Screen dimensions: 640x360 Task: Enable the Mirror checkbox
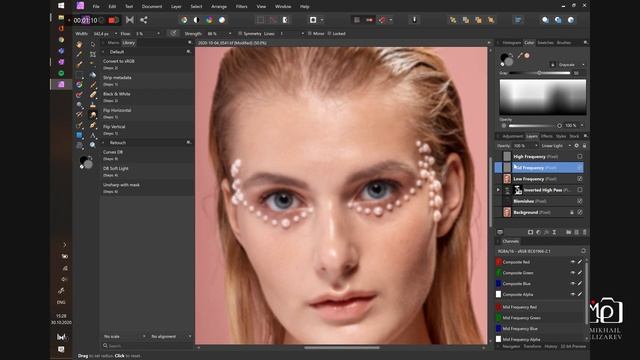310,33
